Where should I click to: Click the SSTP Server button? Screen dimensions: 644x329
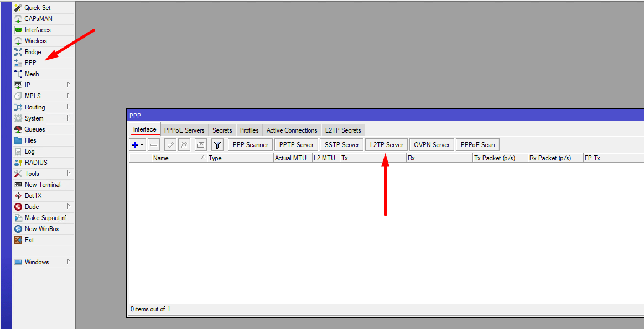pos(342,145)
